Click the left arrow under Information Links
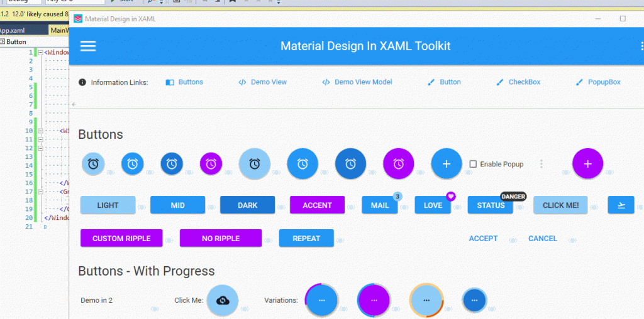644x319 pixels. coord(74,104)
